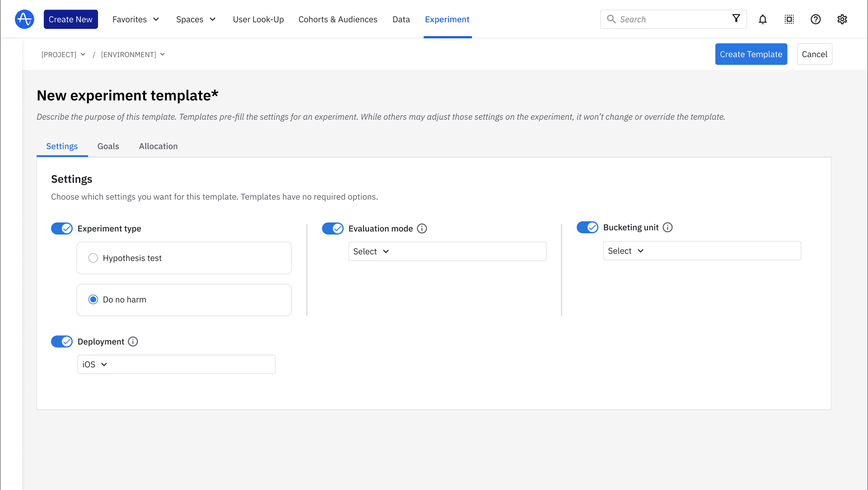Click inside the Search field

pos(659,19)
